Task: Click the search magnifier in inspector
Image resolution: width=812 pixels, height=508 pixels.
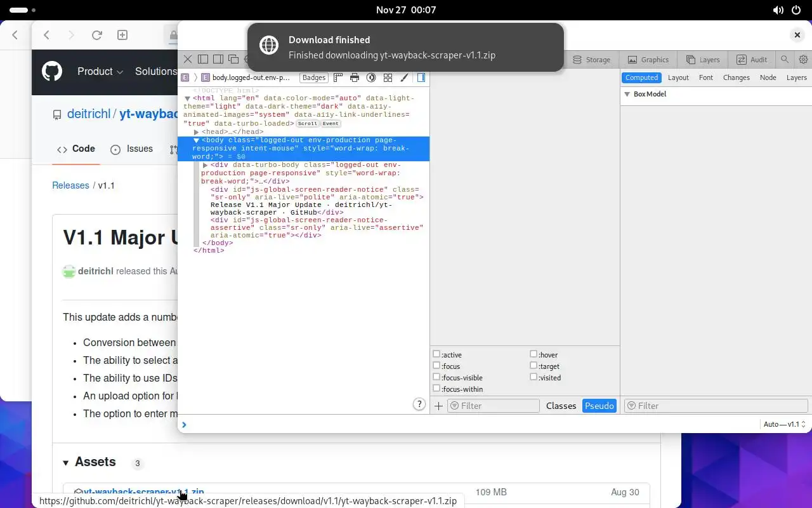Action: 785,59
